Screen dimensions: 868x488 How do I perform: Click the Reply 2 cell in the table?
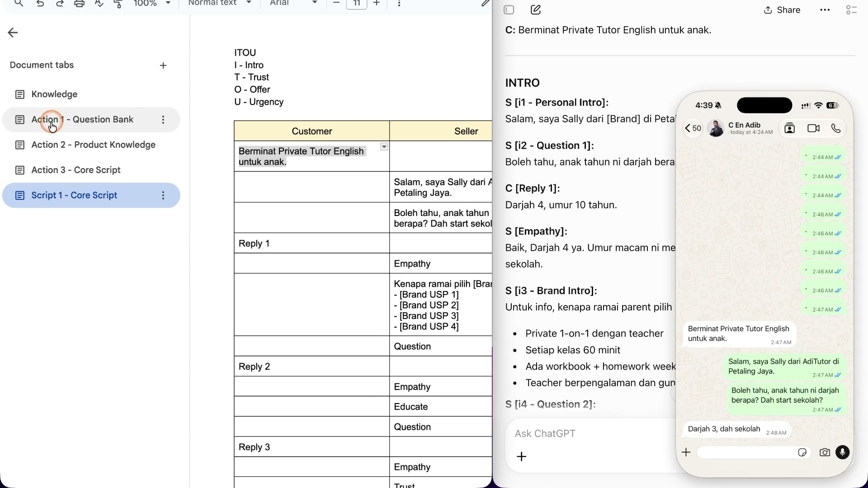[x=311, y=366]
